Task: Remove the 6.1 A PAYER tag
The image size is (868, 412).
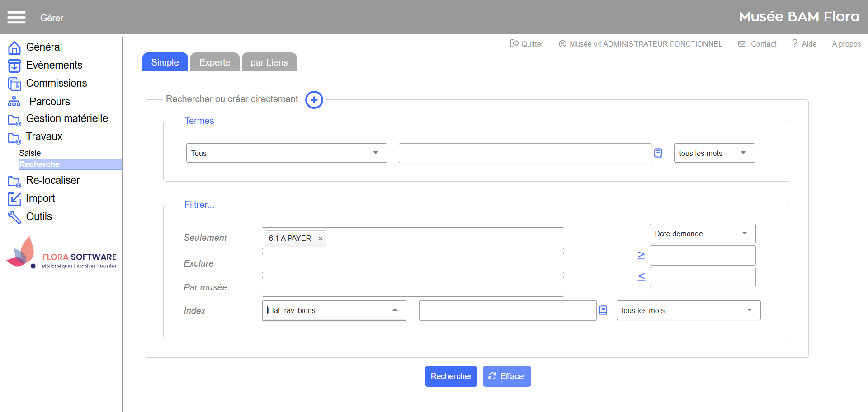Action: tap(321, 239)
